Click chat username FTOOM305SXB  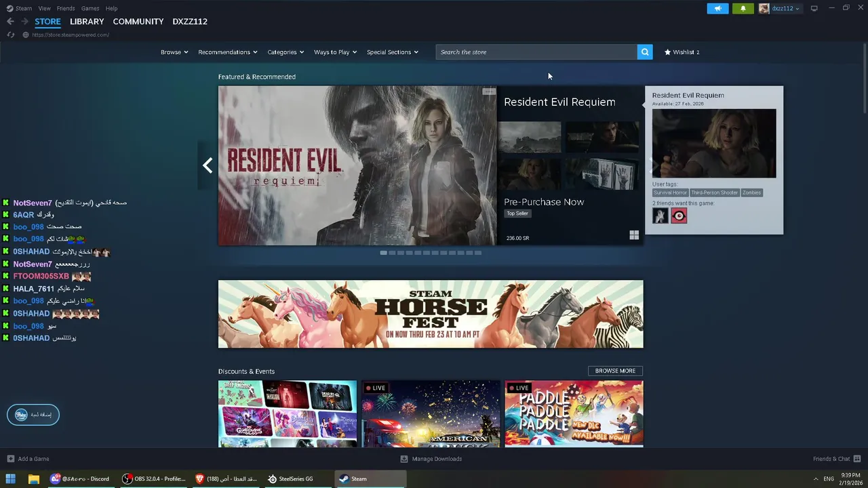[x=41, y=277]
